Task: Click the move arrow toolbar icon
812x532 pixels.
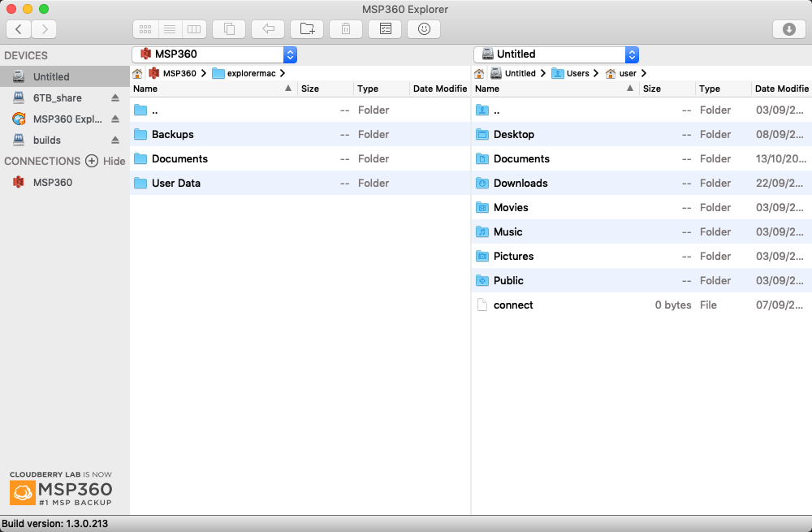Action: click(x=268, y=29)
